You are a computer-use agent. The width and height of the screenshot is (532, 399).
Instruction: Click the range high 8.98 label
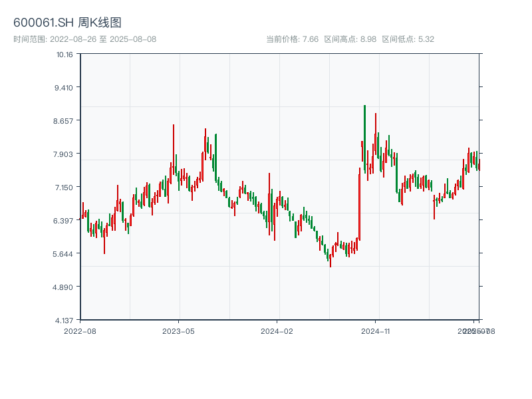tap(350, 39)
